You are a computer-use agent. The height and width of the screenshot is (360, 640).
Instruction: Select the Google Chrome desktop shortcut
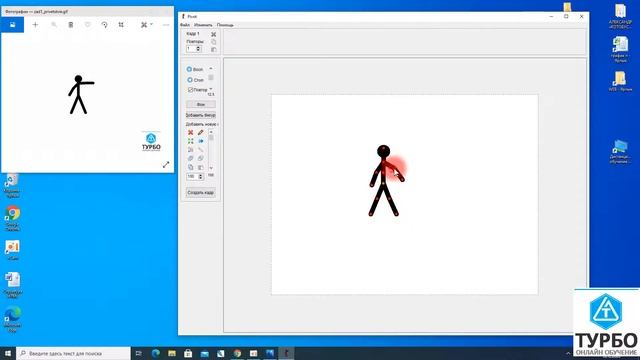pyautogui.click(x=13, y=218)
